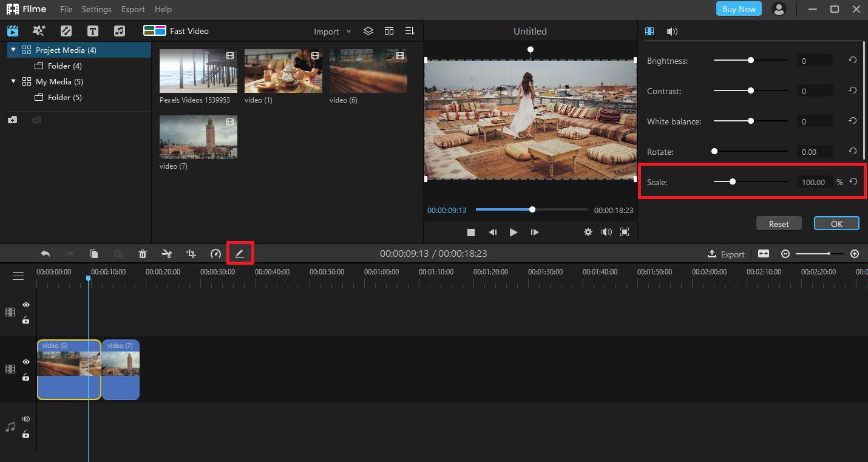This screenshot has height=462, width=868.
Task: Click the Buy Now button
Action: [x=739, y=9]
